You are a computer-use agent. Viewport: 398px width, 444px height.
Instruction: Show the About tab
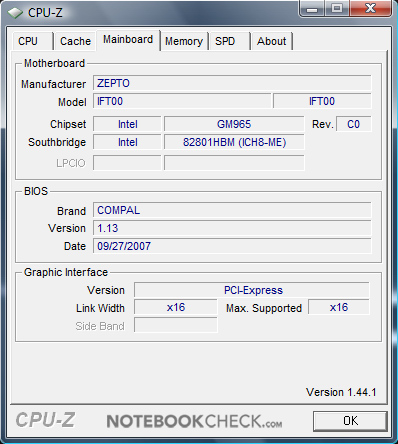[x=272, y=41]
